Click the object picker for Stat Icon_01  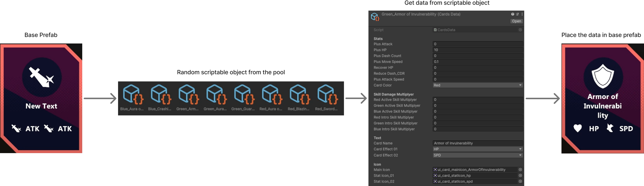click(x=520, y=176)
